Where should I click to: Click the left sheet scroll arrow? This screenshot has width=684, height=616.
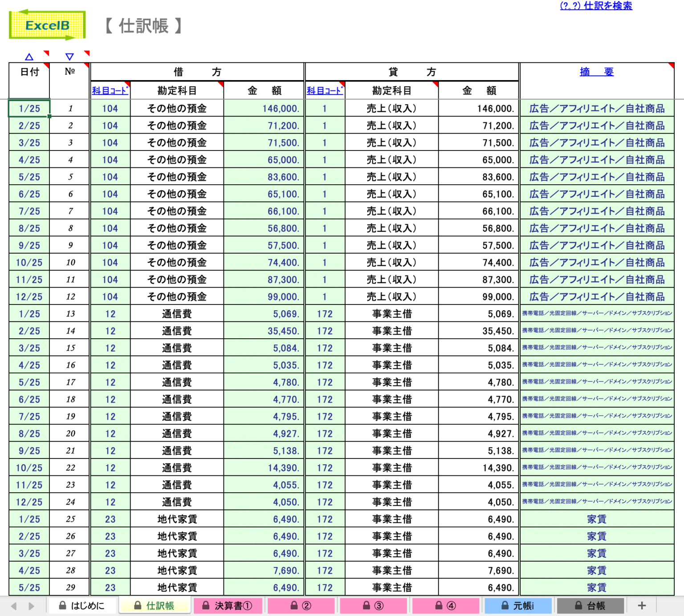click(x=15, y=605)
